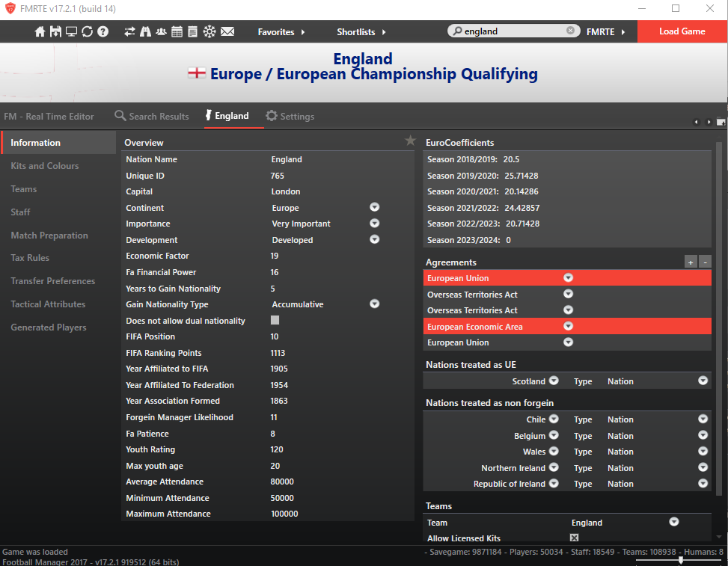Open the Republic of Ireland nation dropdown
Image resolution: width=728 pixels, height=566 pixels.
(x=554, y=484)
